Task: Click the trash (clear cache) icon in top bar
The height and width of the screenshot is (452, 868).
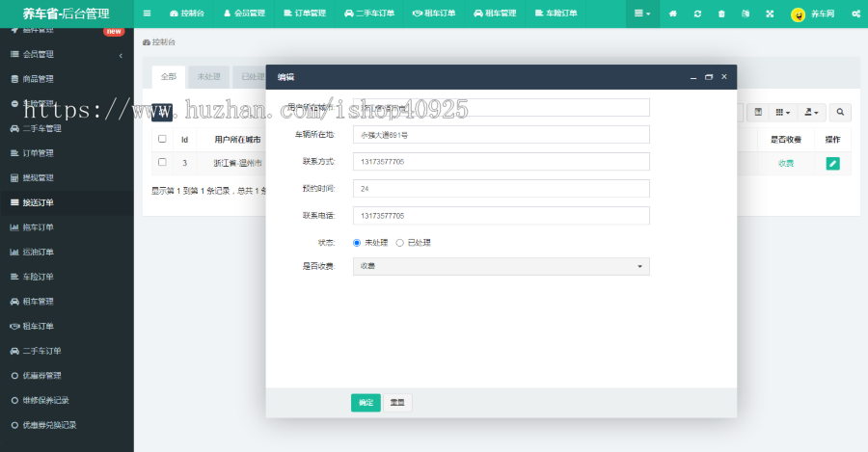Action: pyautogui.click(x=721, y=13)
